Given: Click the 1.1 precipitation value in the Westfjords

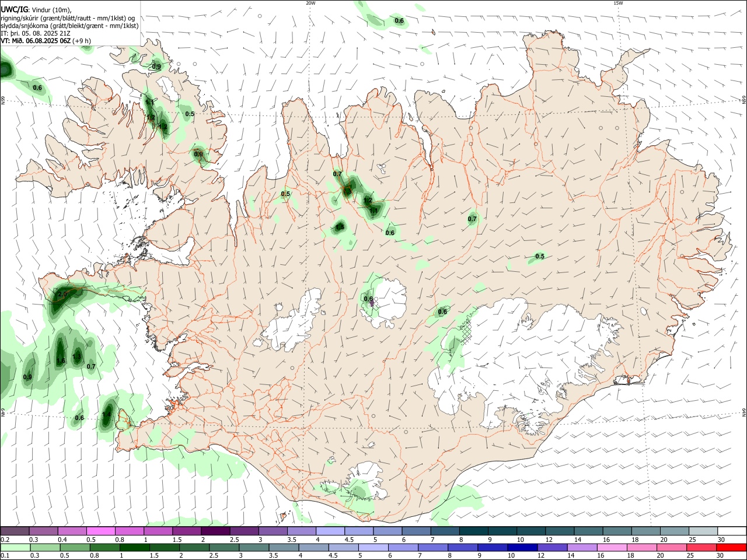Looking at the screenshot, I should point(149,102).
